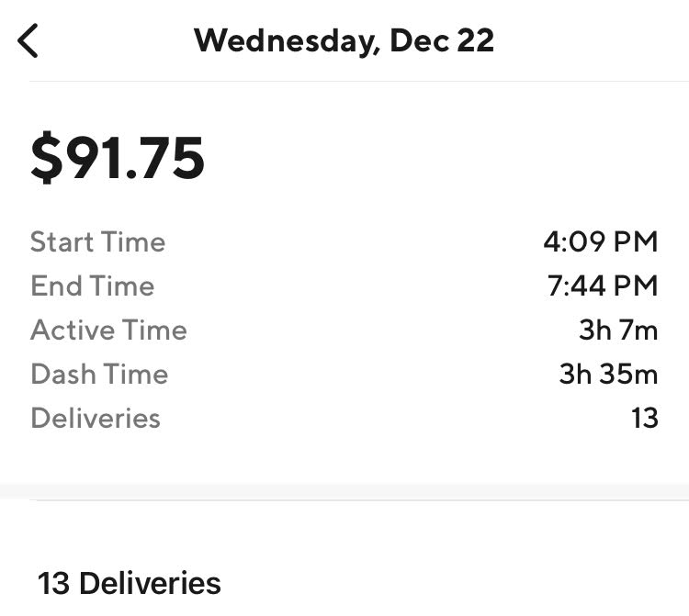Tap the delivery count 13 in summary row
The width and height of the screenshot is (689, 616).
click(645, 419)
